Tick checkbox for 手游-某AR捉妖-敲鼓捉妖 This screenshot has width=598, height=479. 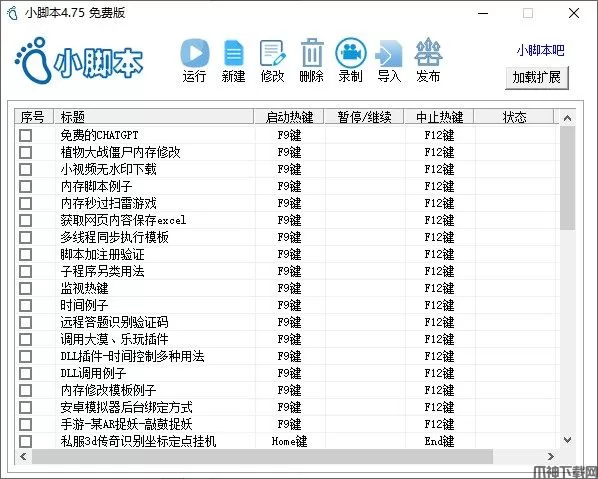pos(26,424)
